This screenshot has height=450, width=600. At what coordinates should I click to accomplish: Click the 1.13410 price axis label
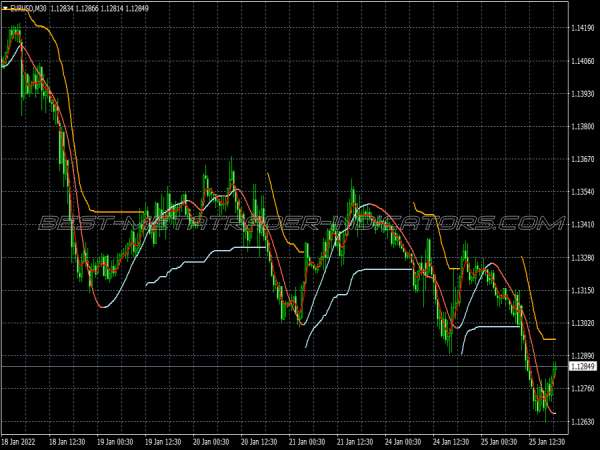(x=584, y=225)
